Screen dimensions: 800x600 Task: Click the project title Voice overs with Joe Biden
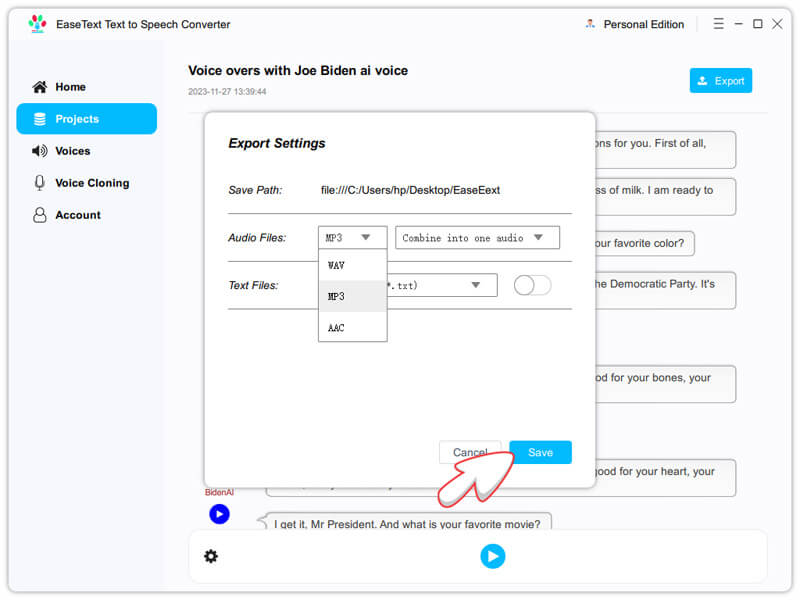(x=298, y=70)
